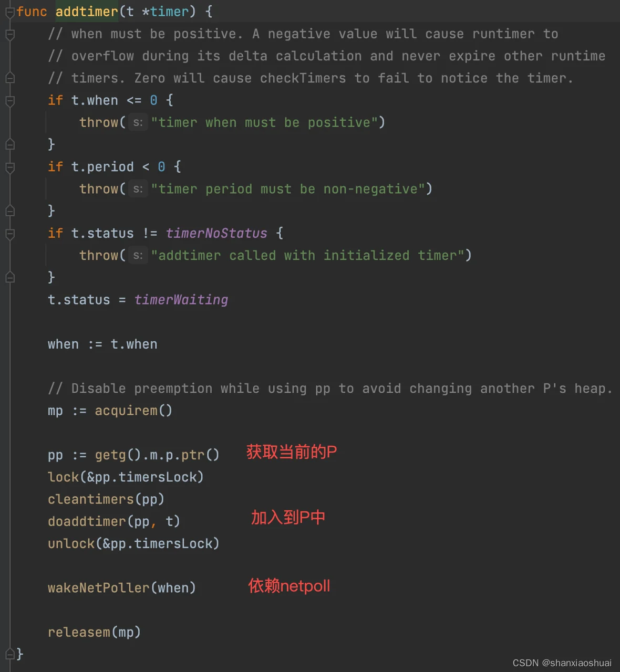Click the timerNoStatus constant

(216, 233)
